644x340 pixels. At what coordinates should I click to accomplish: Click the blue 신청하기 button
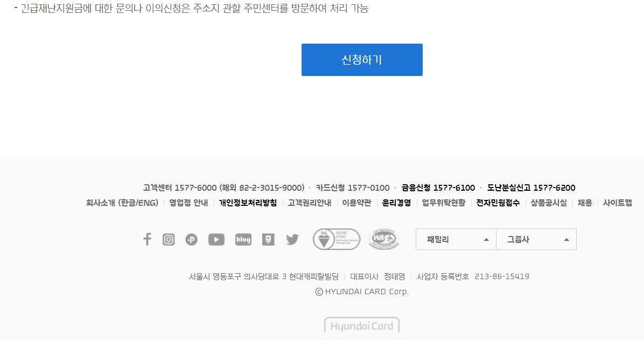point(362,60)
